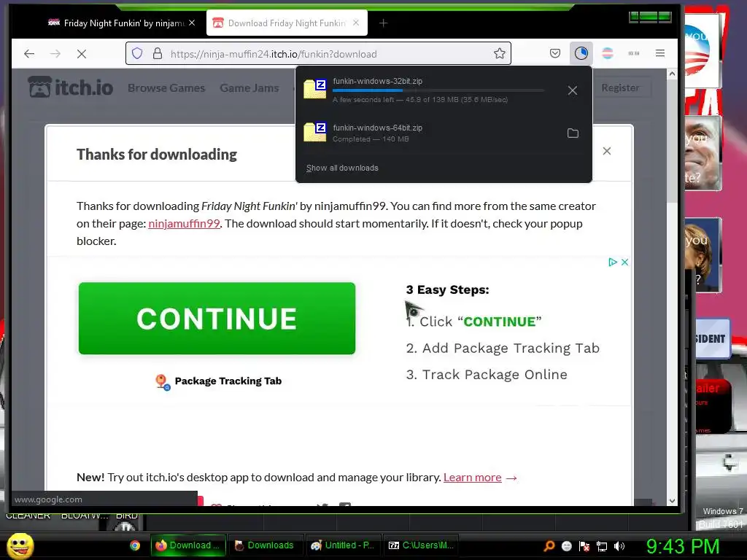
Task: Open the ninjamuffin99 creator link
Action: pos(184,223)
